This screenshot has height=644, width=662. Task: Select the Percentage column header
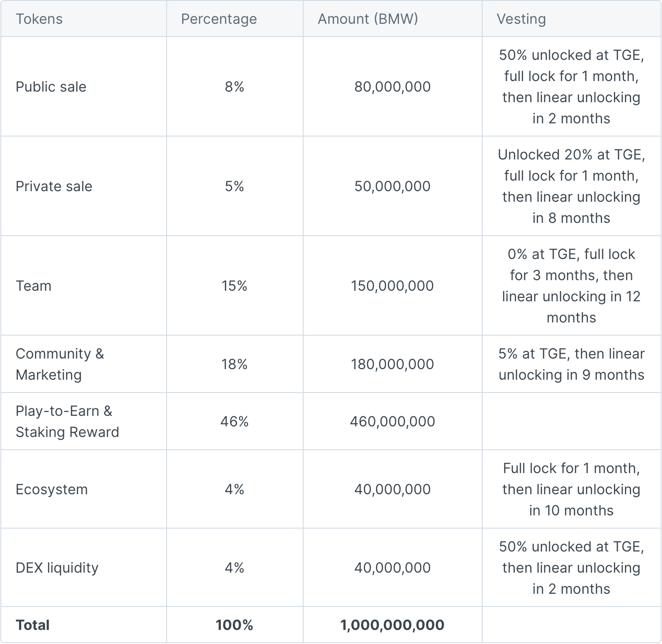click(x=219, y=19)
